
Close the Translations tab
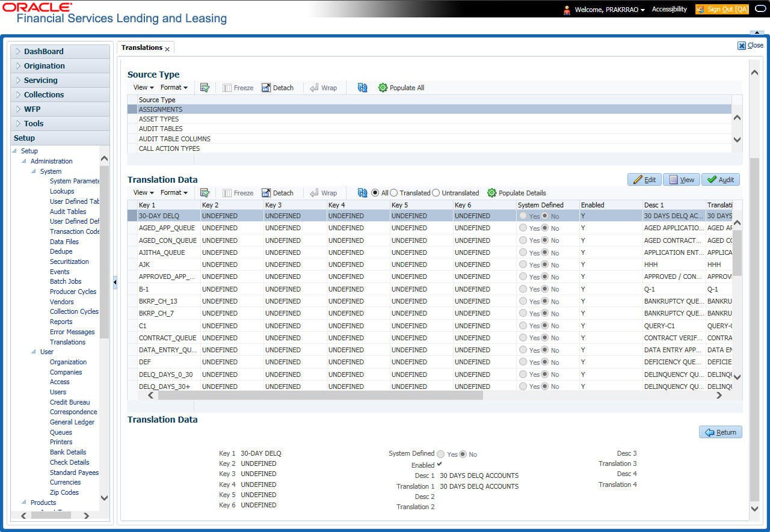(x=167, y=49)
